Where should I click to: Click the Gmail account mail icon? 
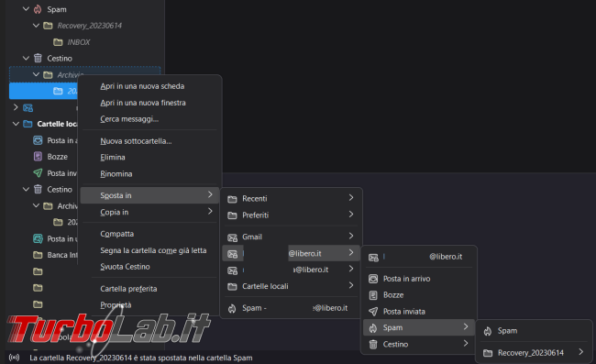click(x=232, y=237)
